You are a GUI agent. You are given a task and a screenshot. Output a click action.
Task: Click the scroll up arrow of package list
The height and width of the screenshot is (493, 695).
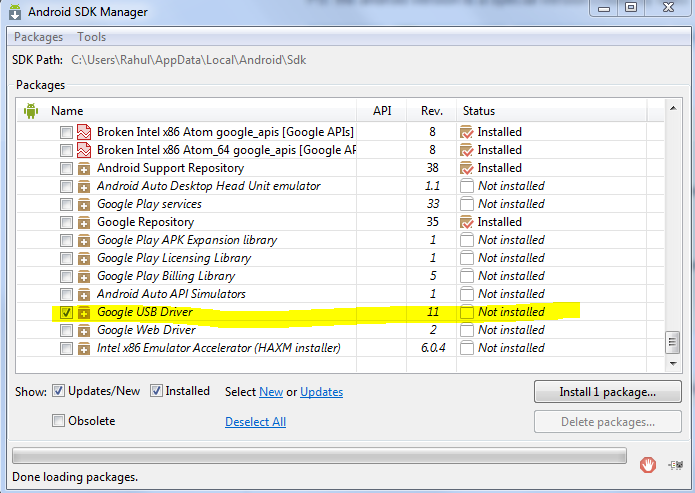tap(673, 108)
